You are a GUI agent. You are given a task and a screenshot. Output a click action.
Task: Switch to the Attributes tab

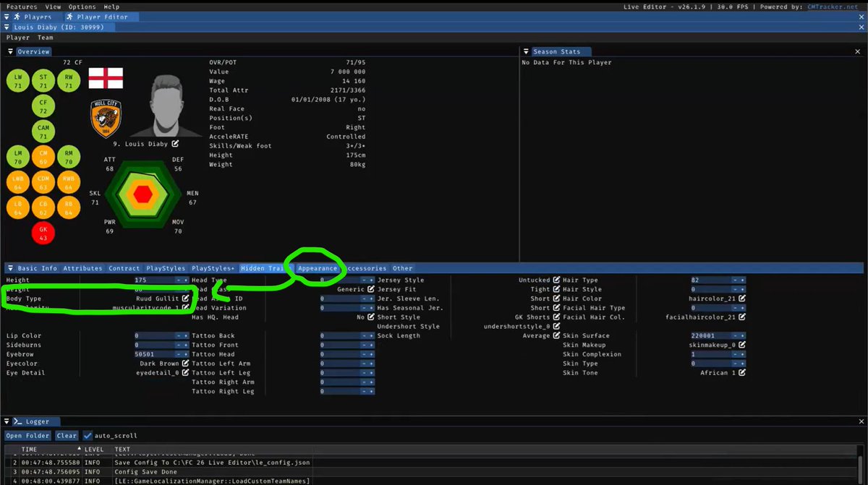[x=82, y=268]
